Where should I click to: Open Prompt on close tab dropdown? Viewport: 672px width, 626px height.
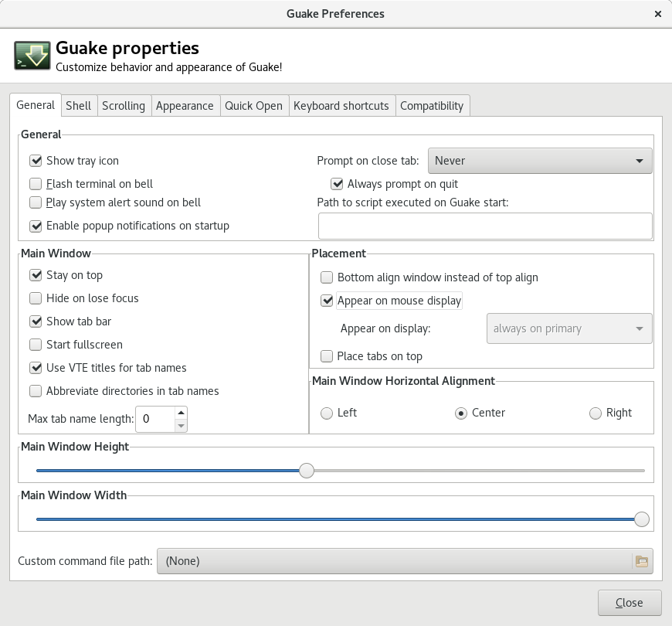[x=540, y=161]
